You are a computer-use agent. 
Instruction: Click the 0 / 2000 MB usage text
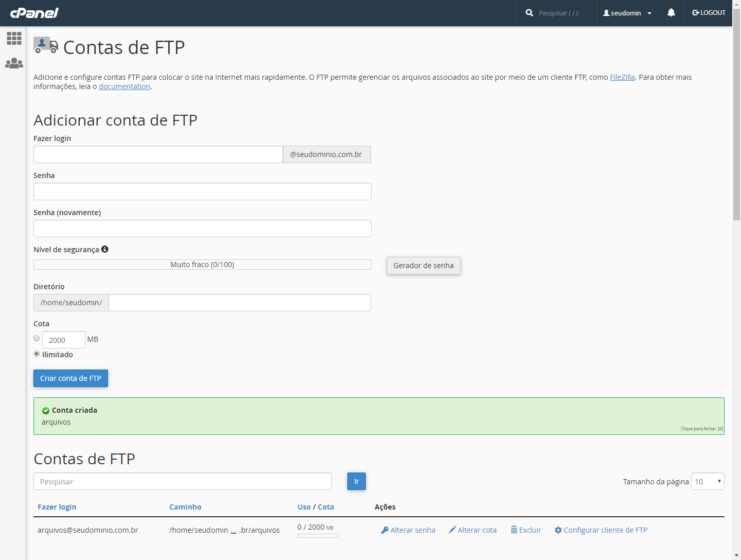tap(315, 527)
